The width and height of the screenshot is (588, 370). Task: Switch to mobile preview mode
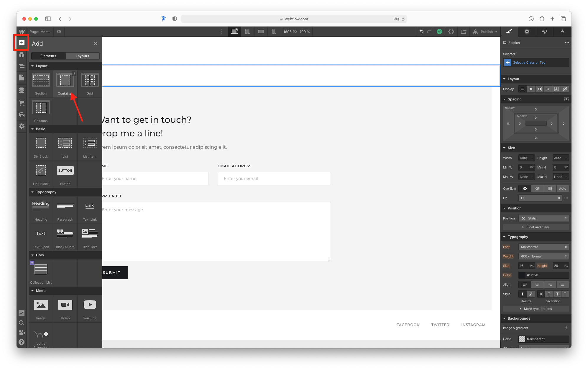(274, 32)
